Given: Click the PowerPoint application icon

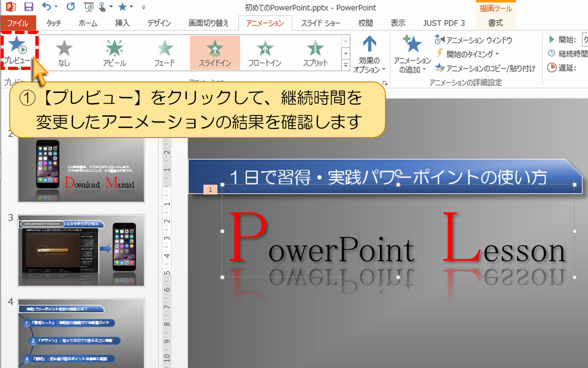Looking at the screenshot, I should [10, 7].
